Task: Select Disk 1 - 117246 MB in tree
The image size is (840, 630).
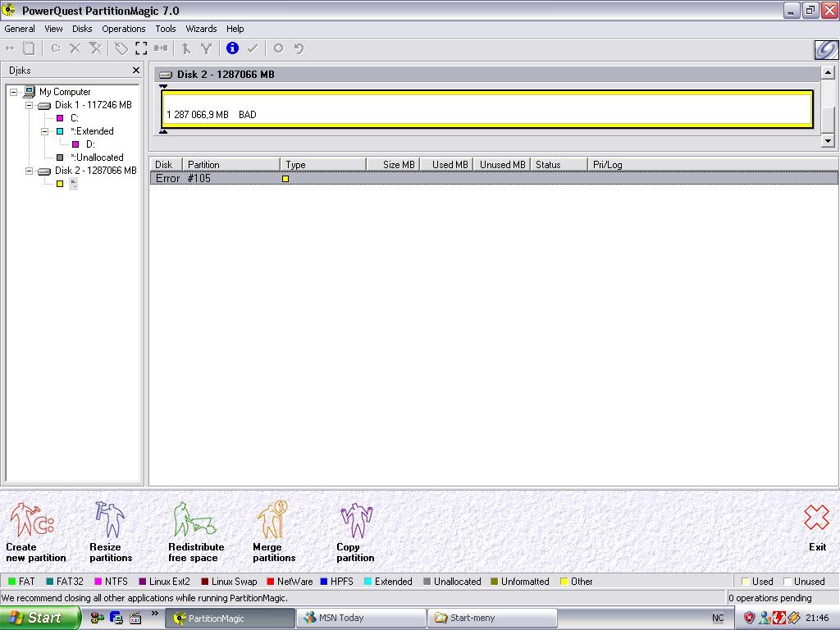Action: (x=93, y=105)
